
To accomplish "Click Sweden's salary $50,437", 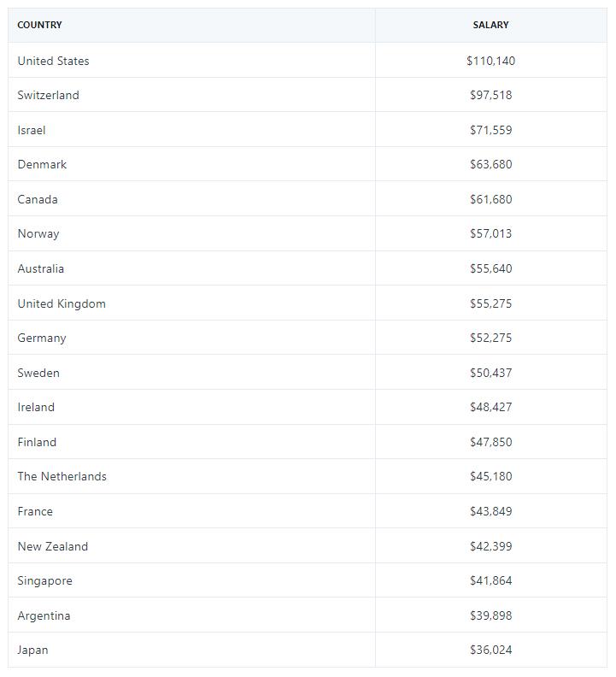I will coord(490,373).
